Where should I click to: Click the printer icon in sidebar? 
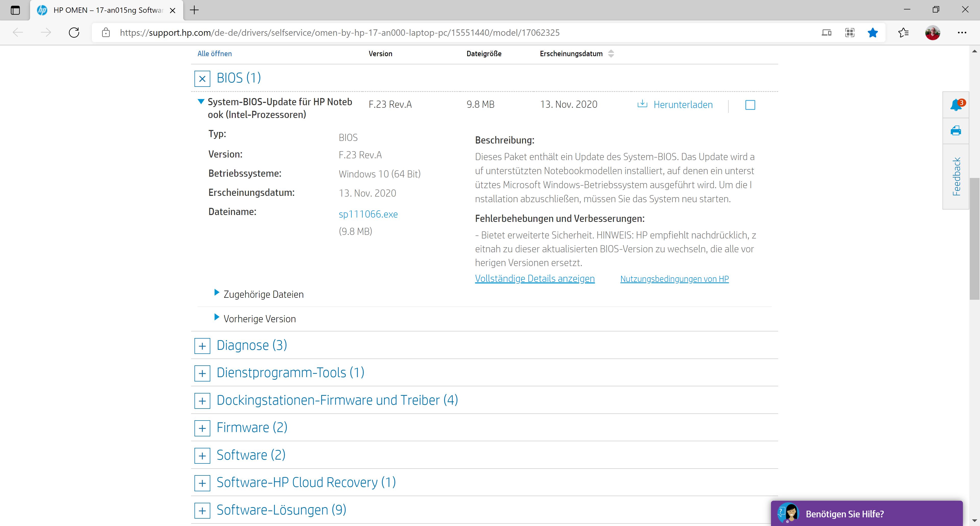click(956, 131)
